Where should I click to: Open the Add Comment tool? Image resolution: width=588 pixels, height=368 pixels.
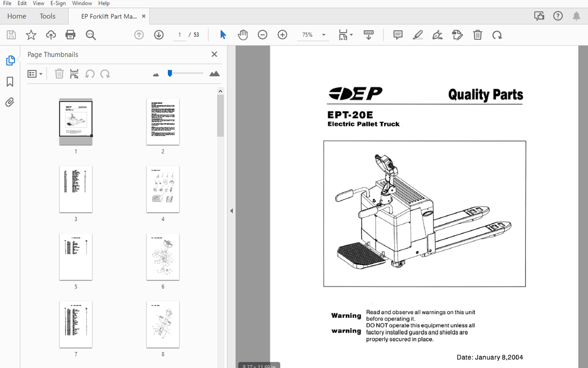(397, 35)
